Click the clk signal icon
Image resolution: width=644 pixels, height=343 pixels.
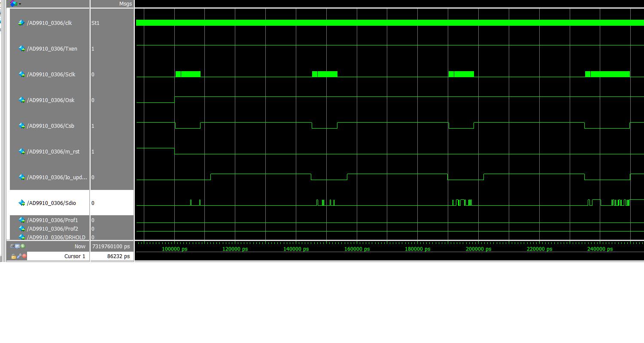[21, 23]
